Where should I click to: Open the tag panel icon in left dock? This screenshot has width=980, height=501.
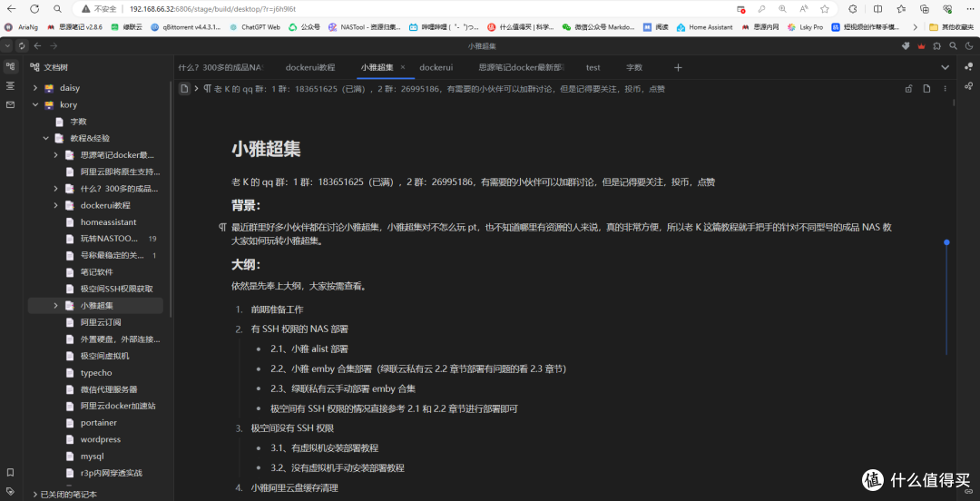(x=10, y=491)
